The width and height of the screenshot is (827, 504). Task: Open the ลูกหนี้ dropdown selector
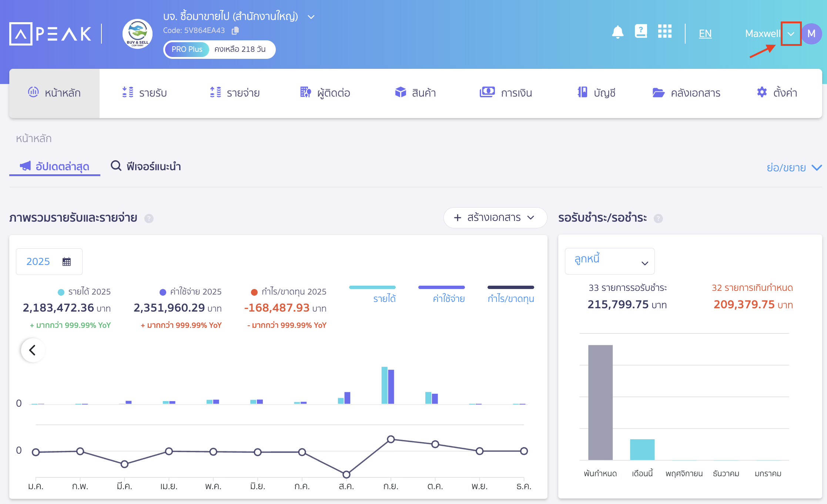click(610, 261)
